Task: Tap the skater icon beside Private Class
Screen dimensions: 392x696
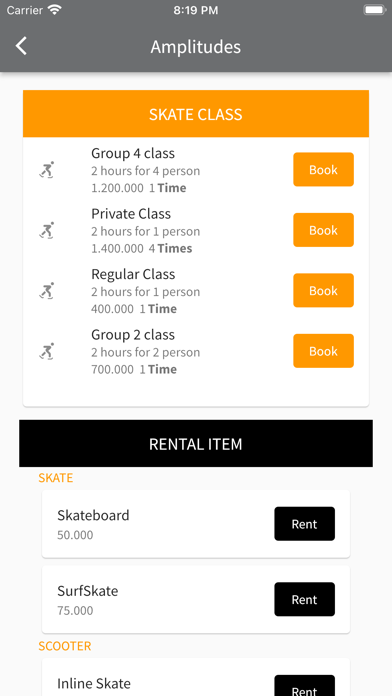Action: (47, 230)
